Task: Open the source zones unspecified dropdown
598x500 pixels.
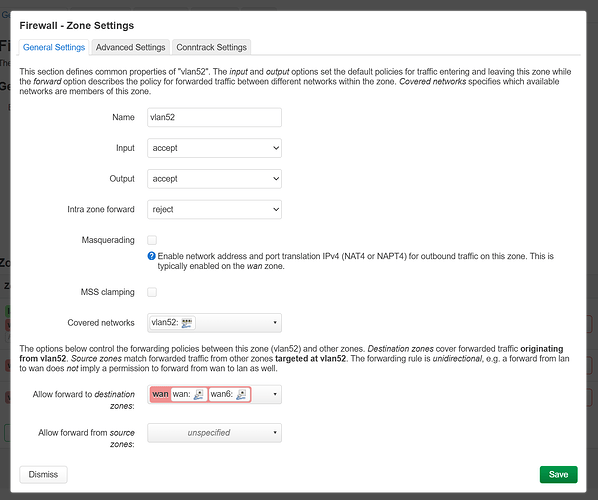Action: pos(214,433)
